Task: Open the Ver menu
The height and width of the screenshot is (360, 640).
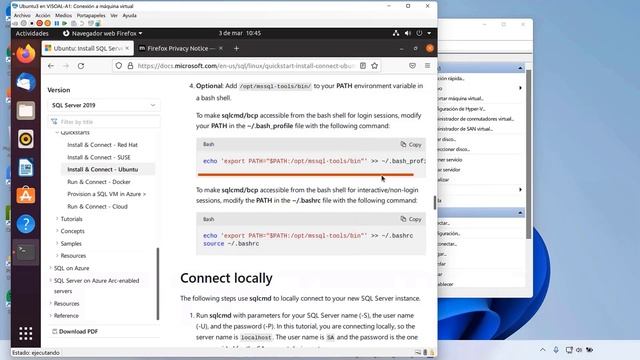Action: point(114,16)
